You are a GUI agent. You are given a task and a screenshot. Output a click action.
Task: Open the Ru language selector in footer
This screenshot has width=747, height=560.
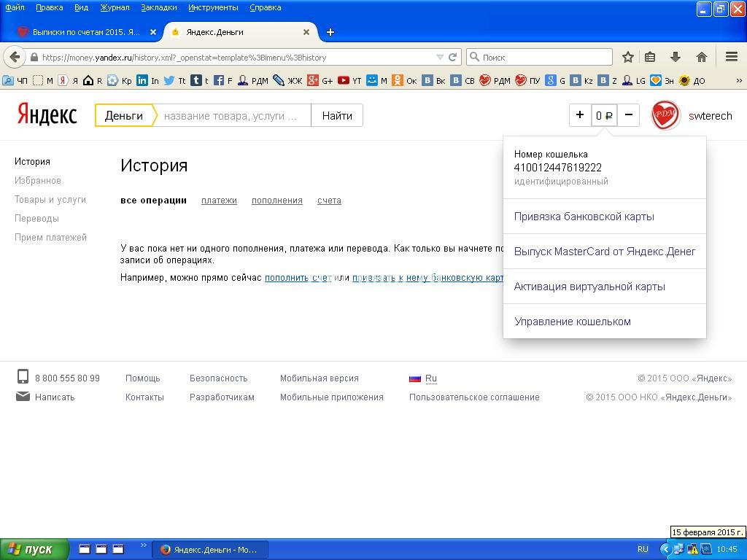pyautogui.click(x=430, y=378)
